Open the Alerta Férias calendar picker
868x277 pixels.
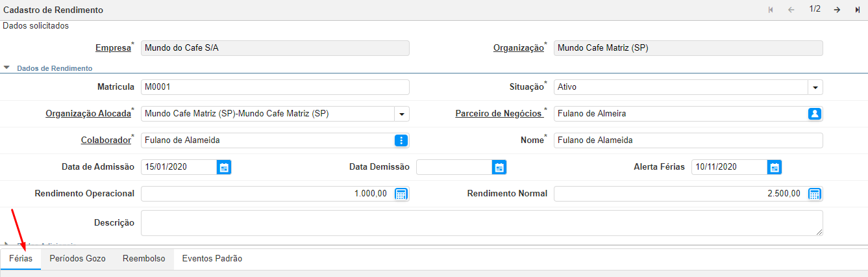coord(774,167)
